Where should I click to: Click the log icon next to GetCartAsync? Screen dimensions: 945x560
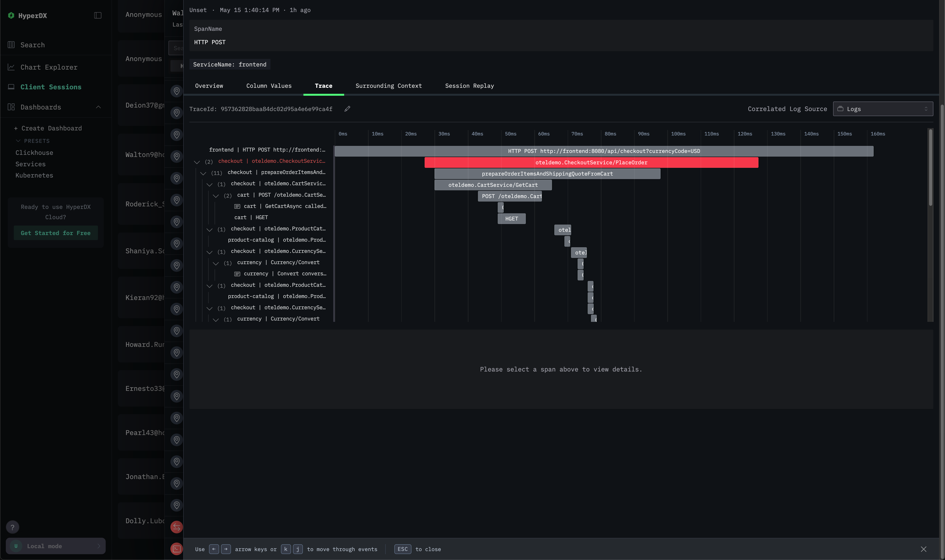point(237,206)
